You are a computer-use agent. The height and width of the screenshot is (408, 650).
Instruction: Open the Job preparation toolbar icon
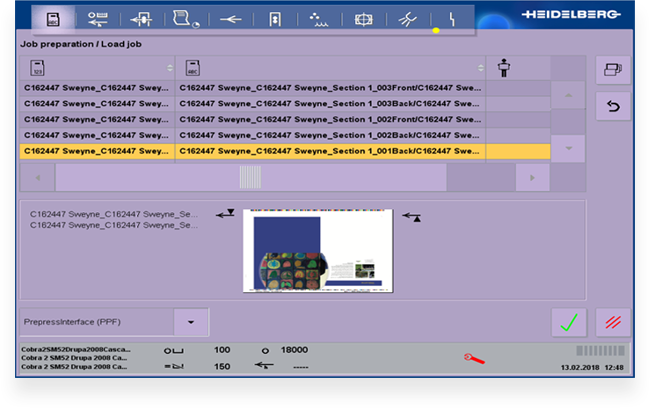tap(53, 19)
